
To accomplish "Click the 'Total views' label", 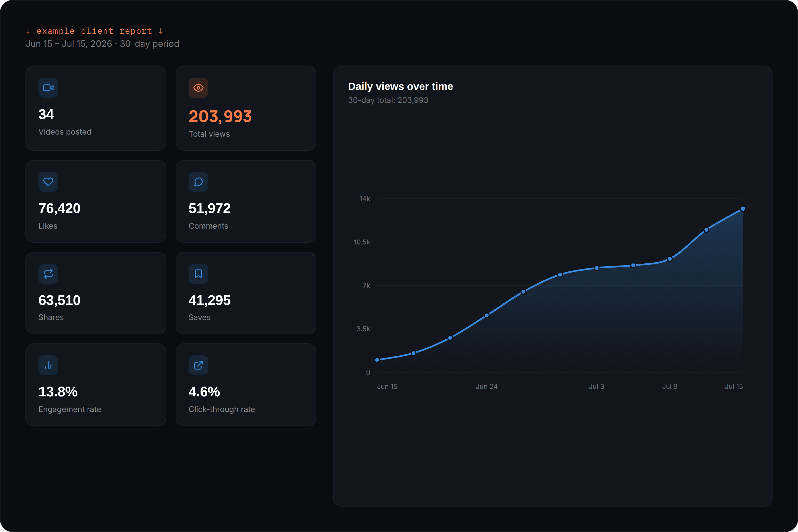I will point(209,134).
